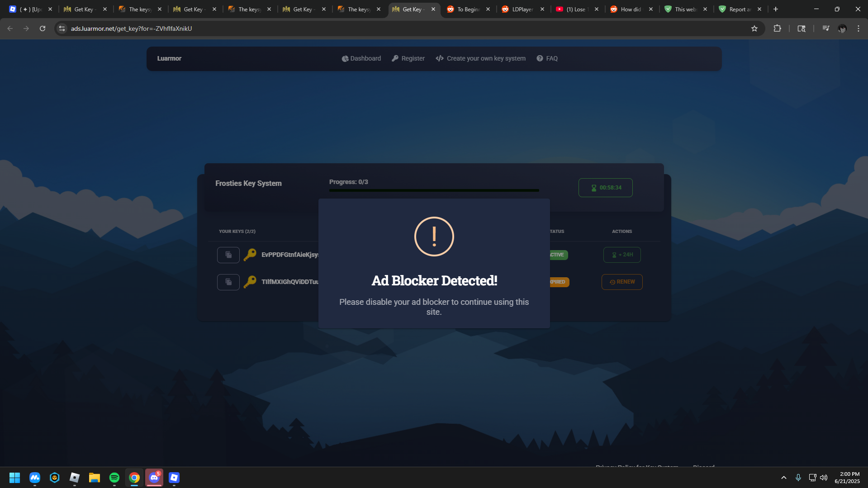The width and height of the screenshot is (868, 488).
Task: Click the Register key icon in navbar
Action: pyautogui.click(x=395, y=58)
